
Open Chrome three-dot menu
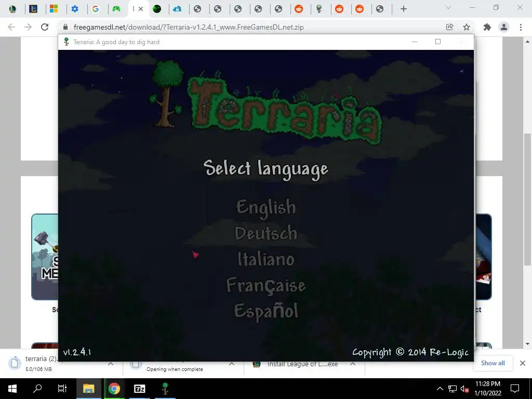coord(521,27)
